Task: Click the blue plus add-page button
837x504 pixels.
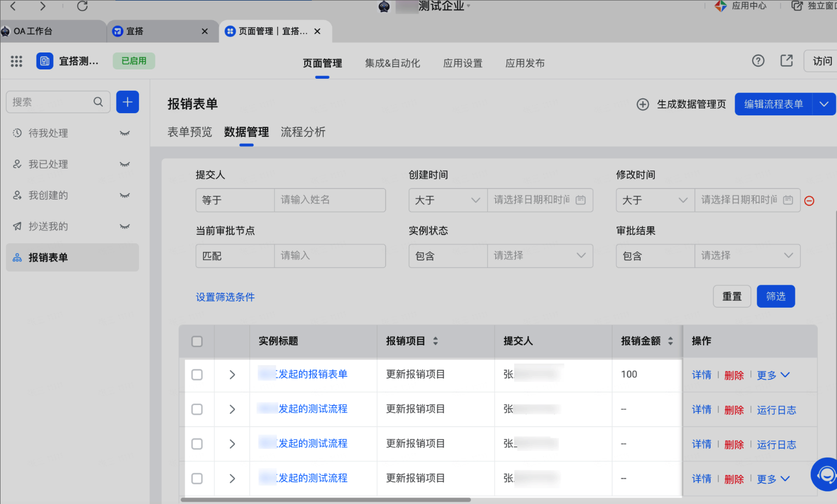Action: pyautogui.click(x=127, y=102)
